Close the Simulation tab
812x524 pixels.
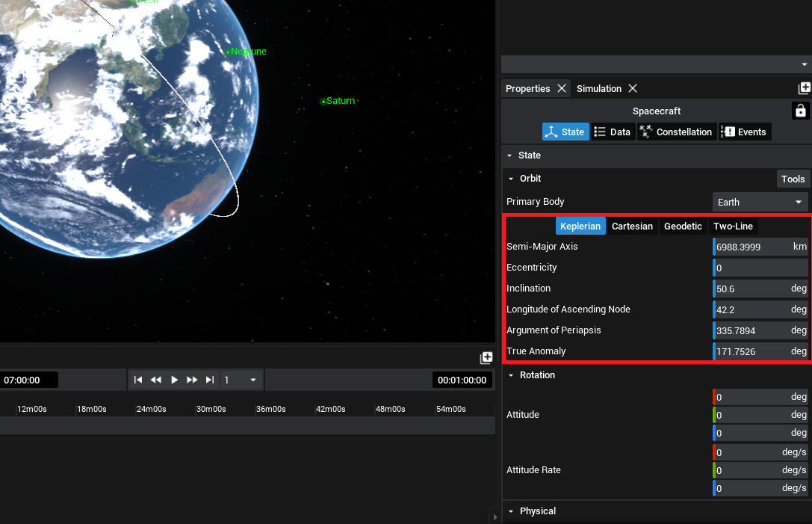click(632, 88)
